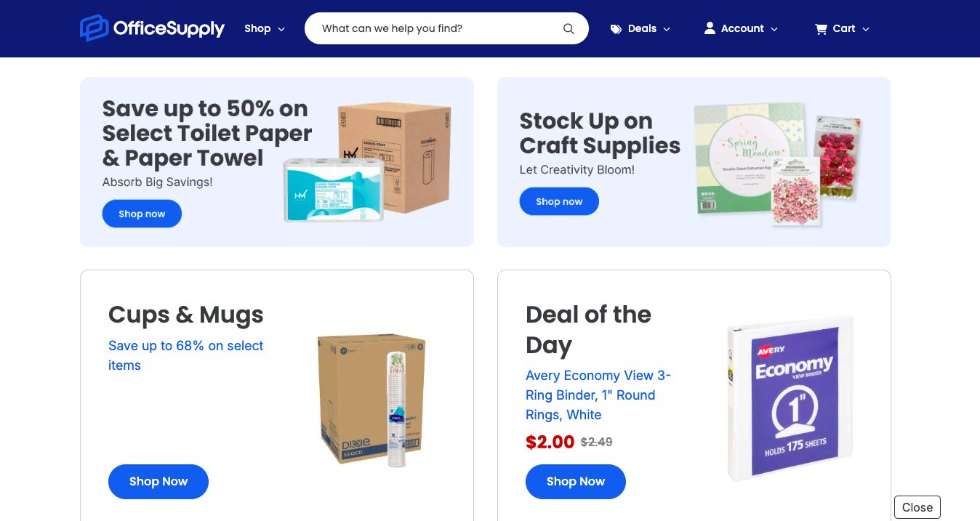Shop now for craft supplies
Viewport: 980px width, 521px height.
tap(559, 201)
